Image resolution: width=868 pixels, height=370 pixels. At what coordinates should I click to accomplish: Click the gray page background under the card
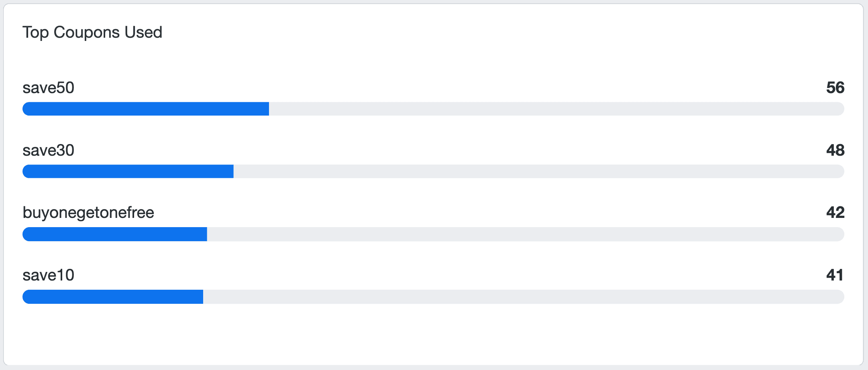pos(434,368)
